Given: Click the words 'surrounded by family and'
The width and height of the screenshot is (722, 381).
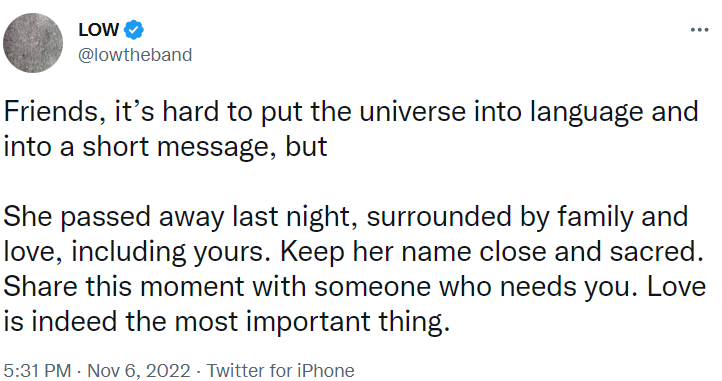Looking at the screenshot, I should [x=527, y=217].
